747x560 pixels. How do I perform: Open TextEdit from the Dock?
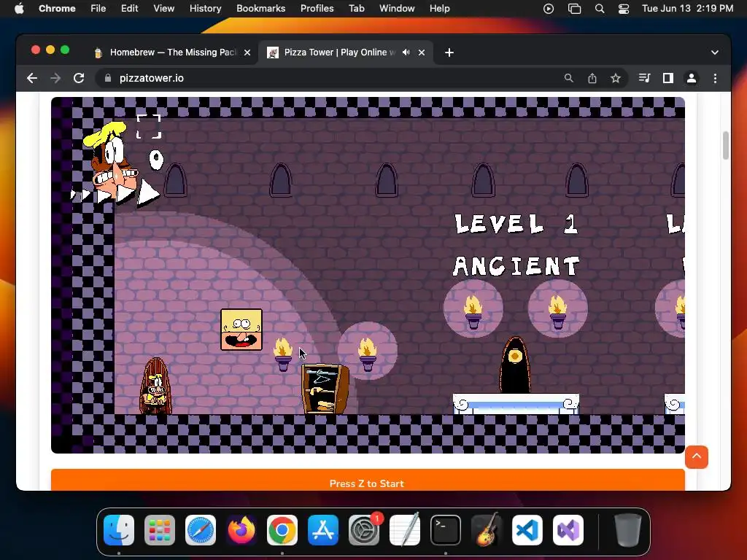click(x=405, y=530)
